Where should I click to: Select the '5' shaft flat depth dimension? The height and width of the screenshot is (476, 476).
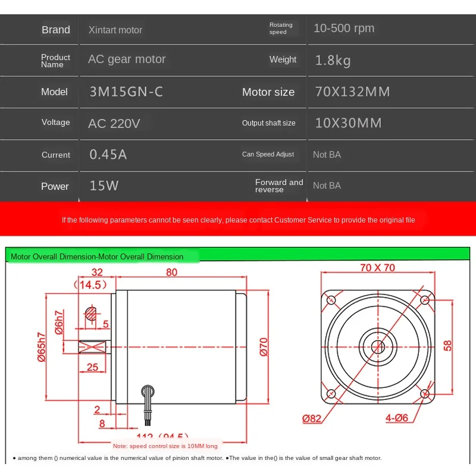[x=106, y=324]
